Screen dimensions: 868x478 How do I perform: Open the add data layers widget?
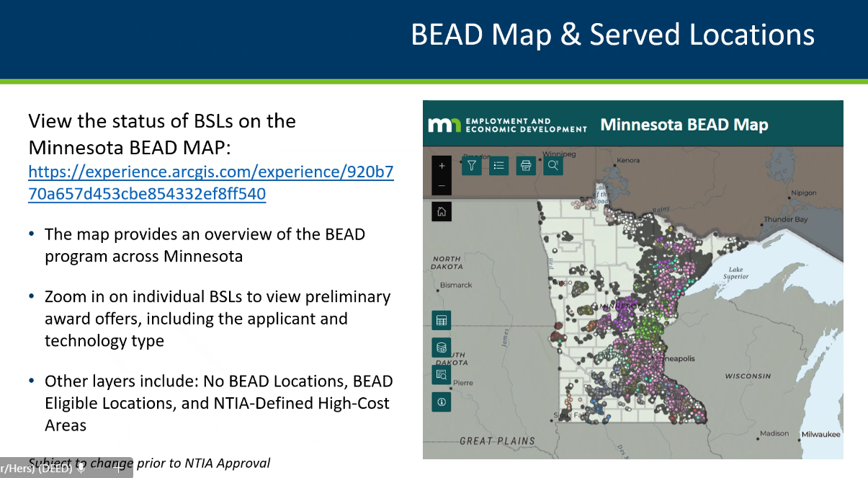click(x=442, y=348)
